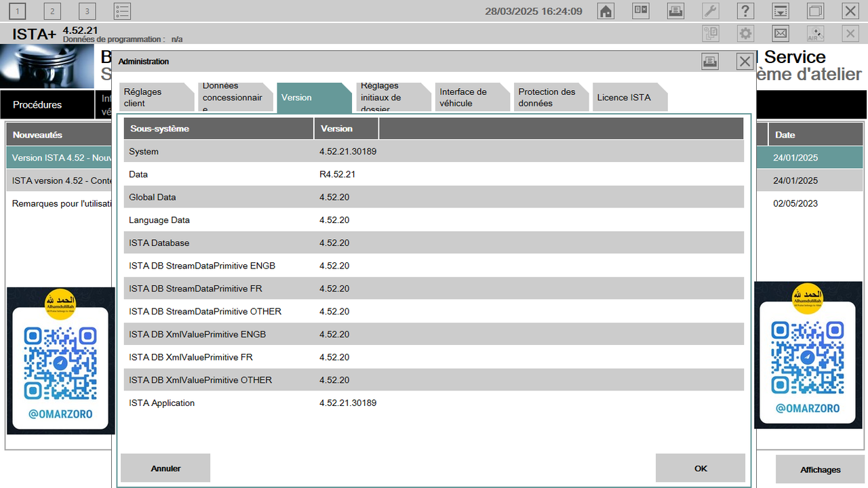868x488 pixels.
Task: Select the Global Data row
Action: (x=434, y=197)
